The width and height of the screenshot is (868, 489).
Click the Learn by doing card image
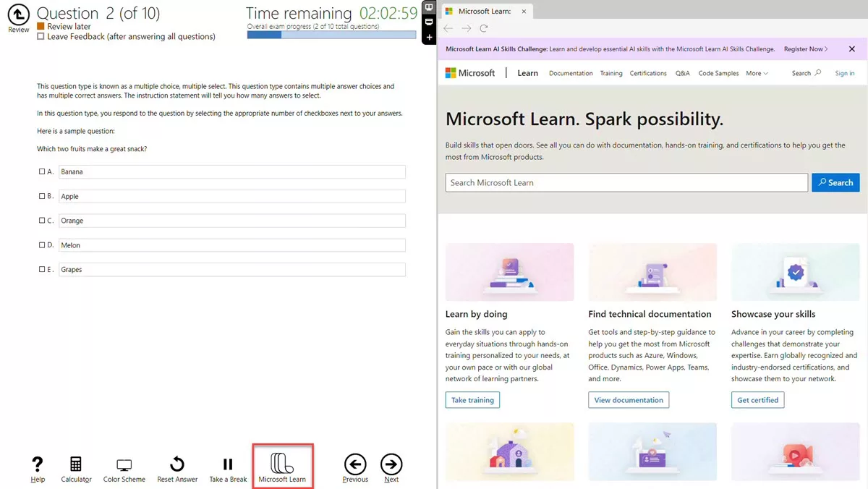pos(510,272)
